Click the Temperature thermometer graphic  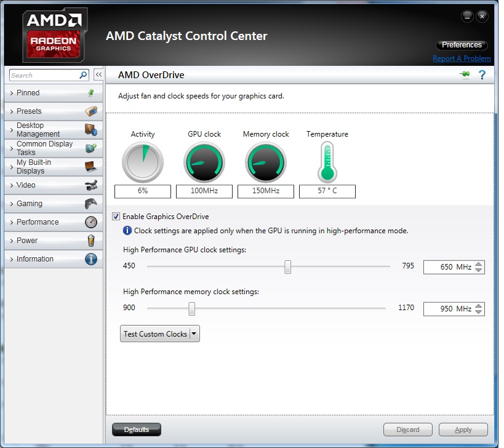click(327, 162)
